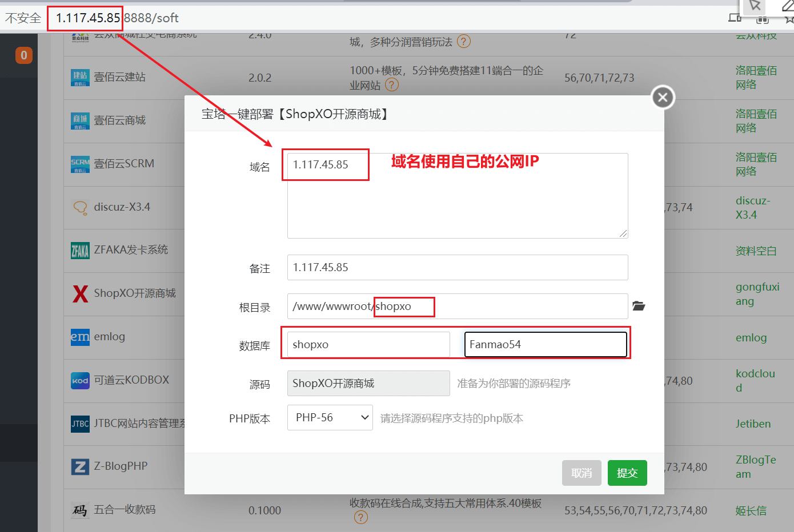
Task: Click the database name field shopxo
Action: click(368, 345)
